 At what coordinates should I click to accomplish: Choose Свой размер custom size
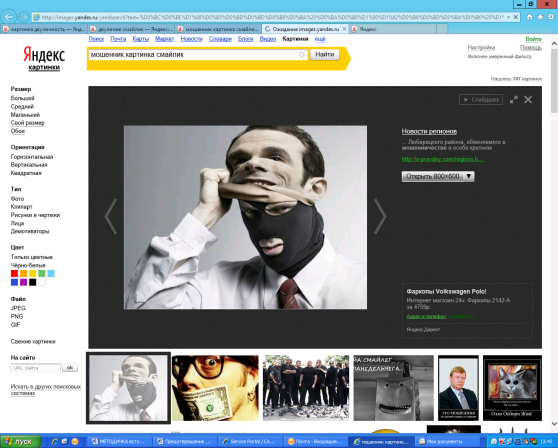point(27,123)
